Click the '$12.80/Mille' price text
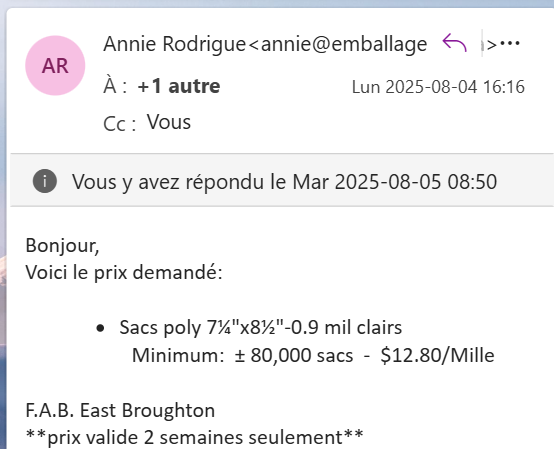The image size is (554, 449). [x=437, y=355]
